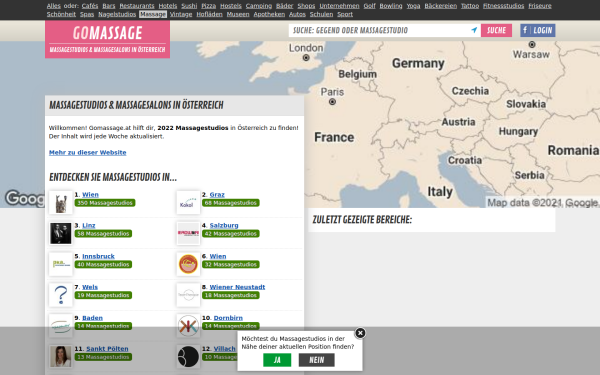
Task: Click the Paris marker on the map
Action: point(333,102)
